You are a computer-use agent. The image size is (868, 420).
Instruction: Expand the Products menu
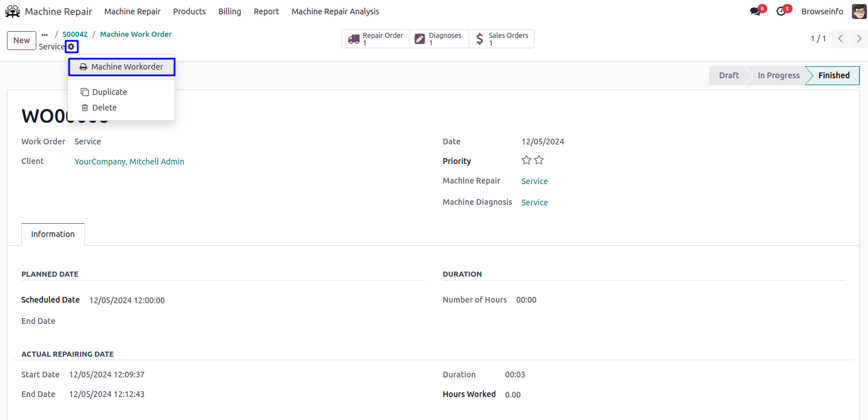tap(189, 12)
